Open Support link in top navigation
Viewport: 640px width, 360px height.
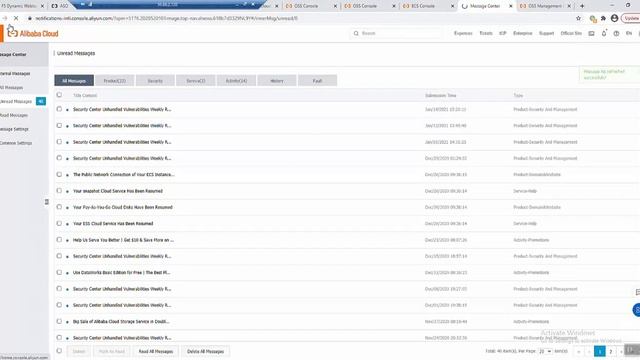(546, 33)
